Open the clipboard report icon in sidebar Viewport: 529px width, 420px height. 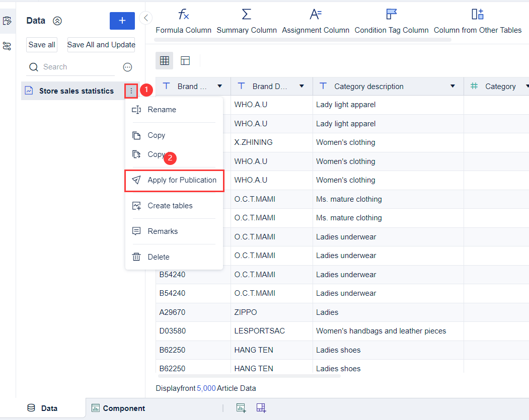(x=8, y=21)
